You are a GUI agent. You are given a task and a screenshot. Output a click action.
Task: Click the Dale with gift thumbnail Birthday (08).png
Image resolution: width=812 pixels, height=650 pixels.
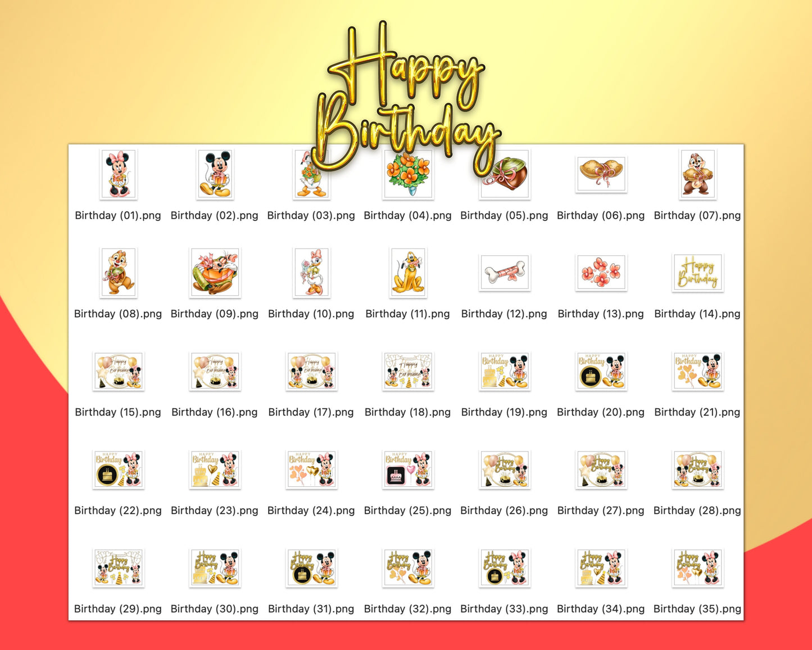pyautogui.click(x=118, y=273)
